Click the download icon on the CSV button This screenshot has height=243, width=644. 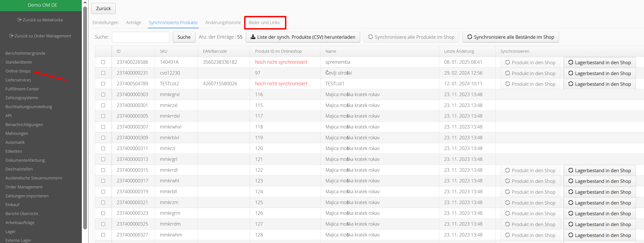[x=253, y=37]
